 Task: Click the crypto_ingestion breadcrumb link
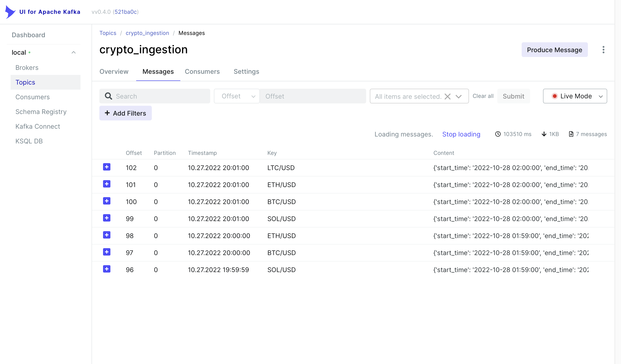click(147, 33)
